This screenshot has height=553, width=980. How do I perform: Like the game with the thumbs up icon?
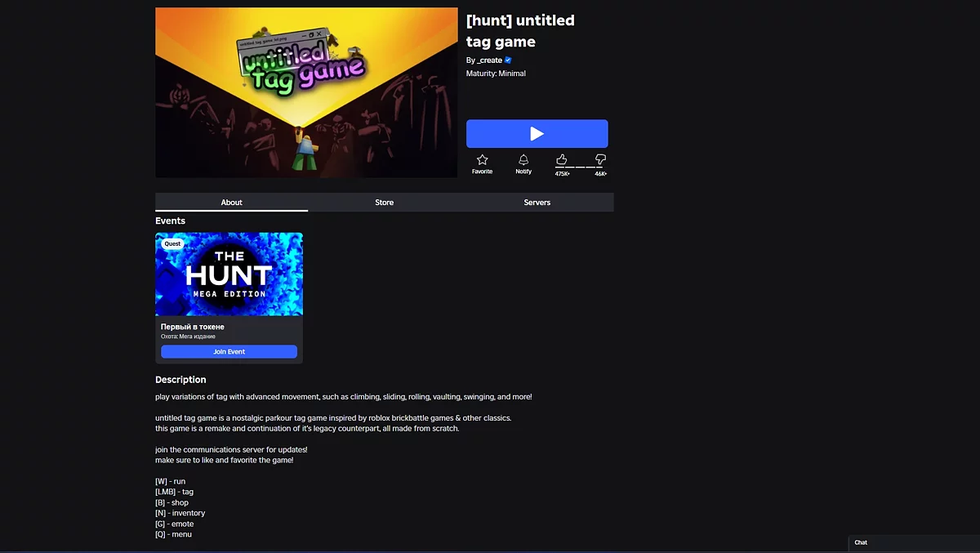click(x=562, y=159)
